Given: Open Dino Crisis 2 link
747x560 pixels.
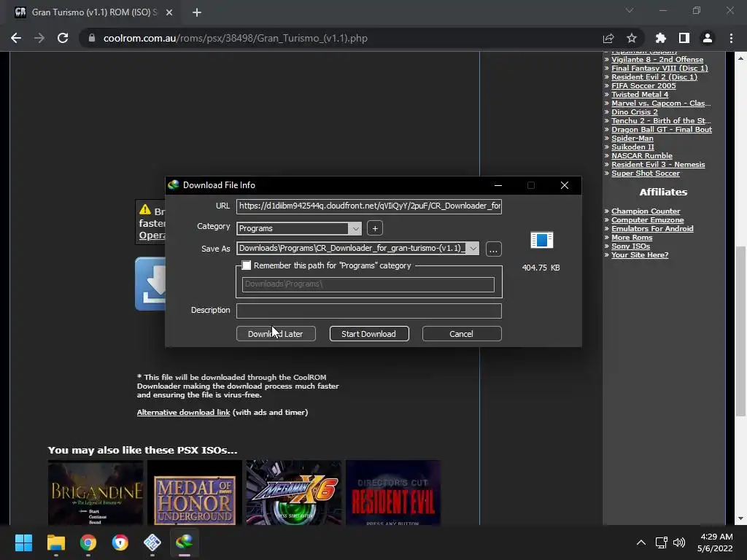Looking at the screenshot, I should coord(634,112).
